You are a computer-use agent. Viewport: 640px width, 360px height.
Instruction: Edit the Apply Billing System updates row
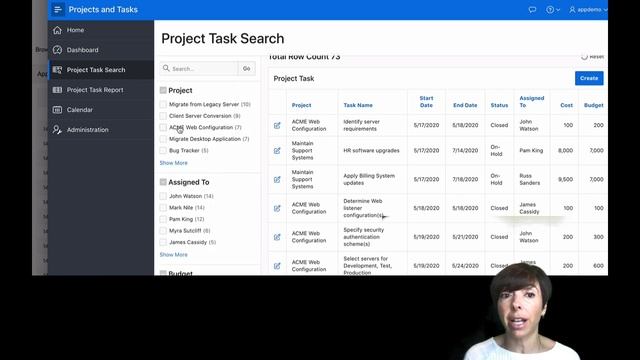(x=277, y=180)
